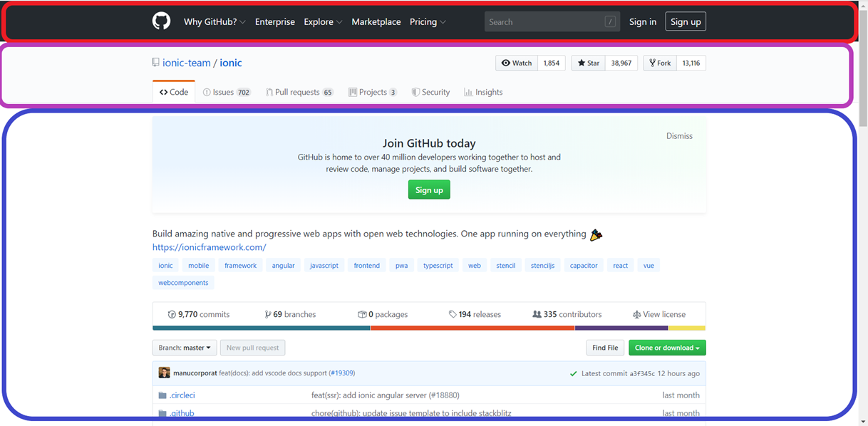Click the green commit status checkmark

click(573, 373)
